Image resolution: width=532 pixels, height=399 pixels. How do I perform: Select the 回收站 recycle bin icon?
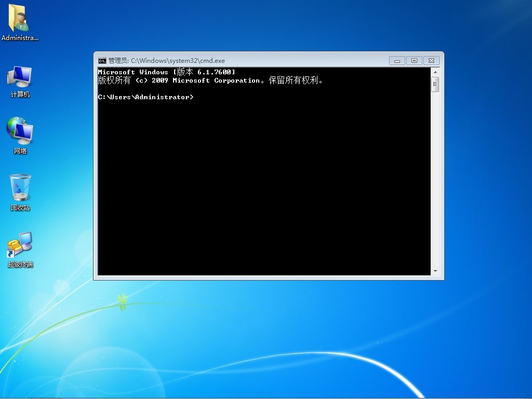pos(20,192)
